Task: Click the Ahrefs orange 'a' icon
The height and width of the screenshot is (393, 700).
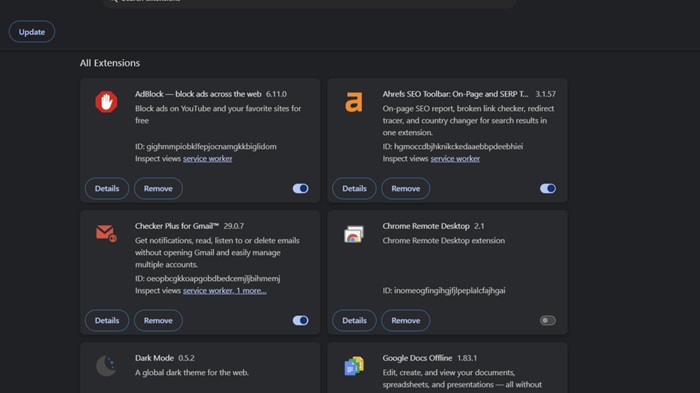Action: coord(354,102)
